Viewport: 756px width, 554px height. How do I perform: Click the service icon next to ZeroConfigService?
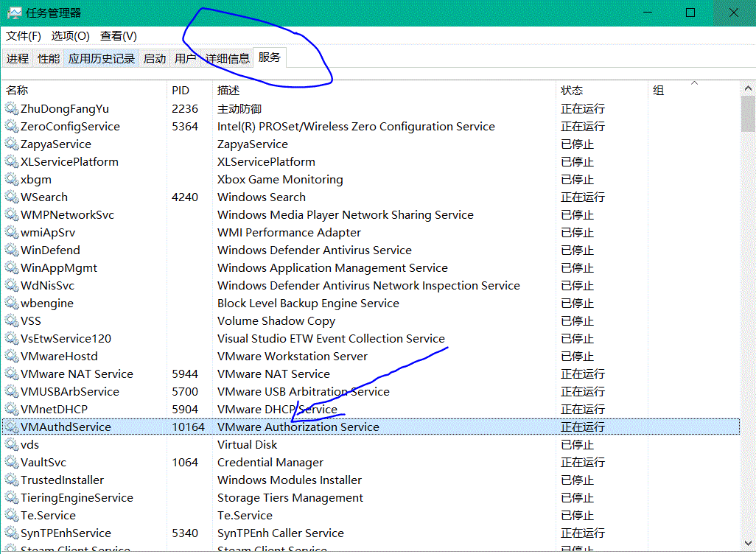[12, 126]
